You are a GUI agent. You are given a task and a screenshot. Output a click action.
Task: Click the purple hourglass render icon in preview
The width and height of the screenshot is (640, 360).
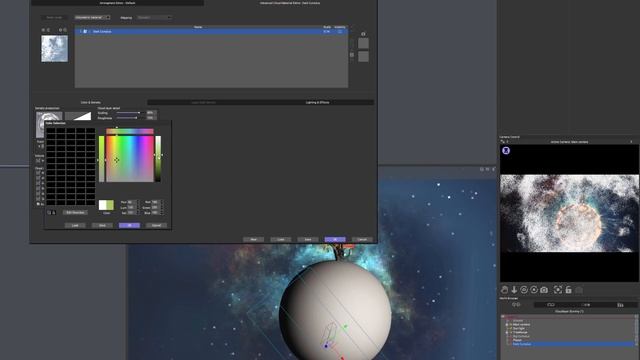[x=506, y=151]
